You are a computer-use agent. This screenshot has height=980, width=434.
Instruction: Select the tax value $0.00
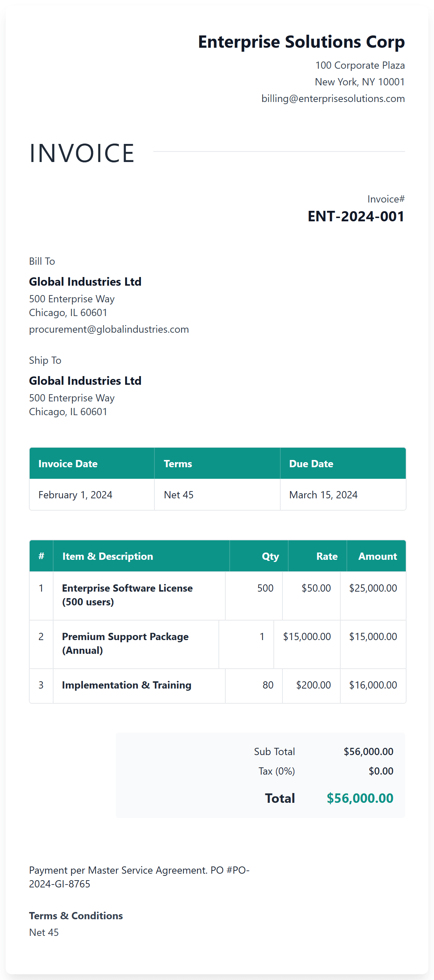[x=381, y=771]
